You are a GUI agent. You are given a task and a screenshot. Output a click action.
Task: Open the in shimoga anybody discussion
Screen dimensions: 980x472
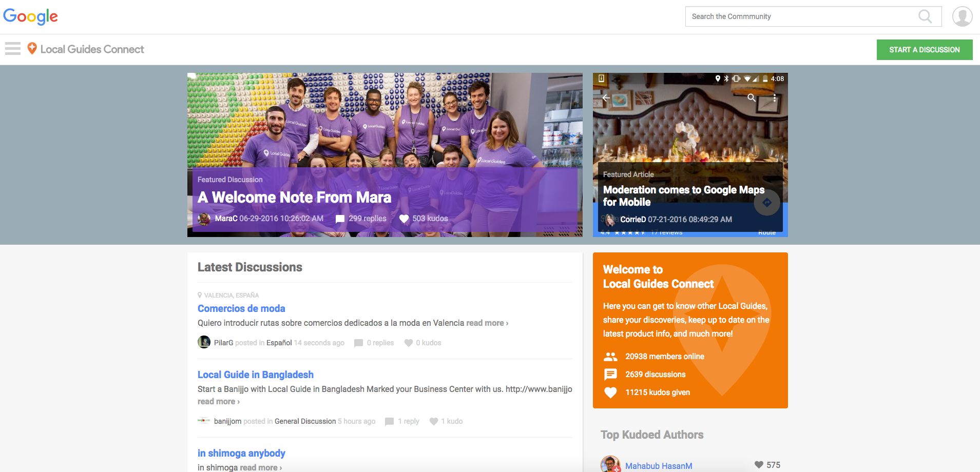[241, 453]
